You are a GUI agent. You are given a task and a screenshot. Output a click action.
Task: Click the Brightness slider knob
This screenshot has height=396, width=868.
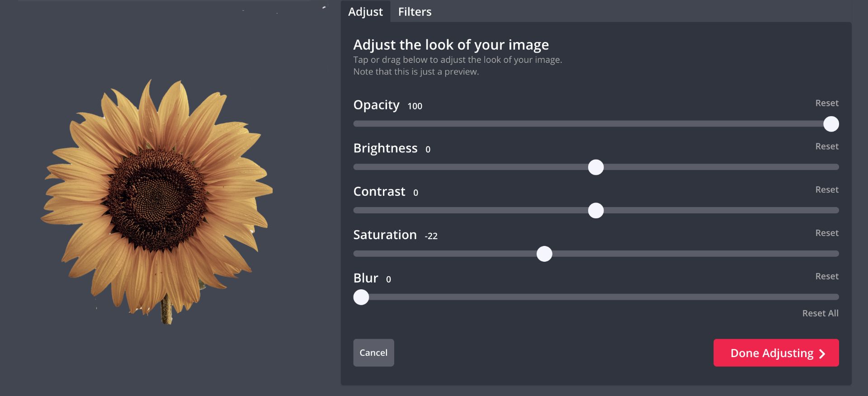pos(596,167)
